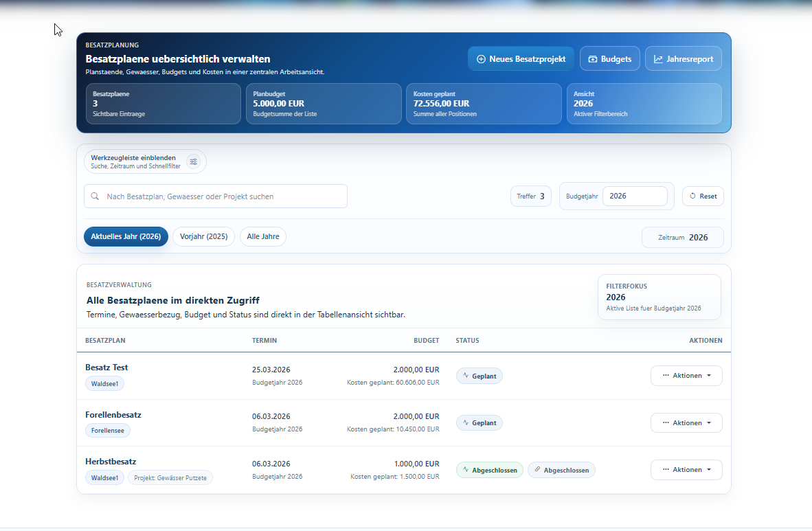The height and width of the screenshot is (531, 812).
Task: Click the chart icon on Jahresreport button
Action: (658, 59)
